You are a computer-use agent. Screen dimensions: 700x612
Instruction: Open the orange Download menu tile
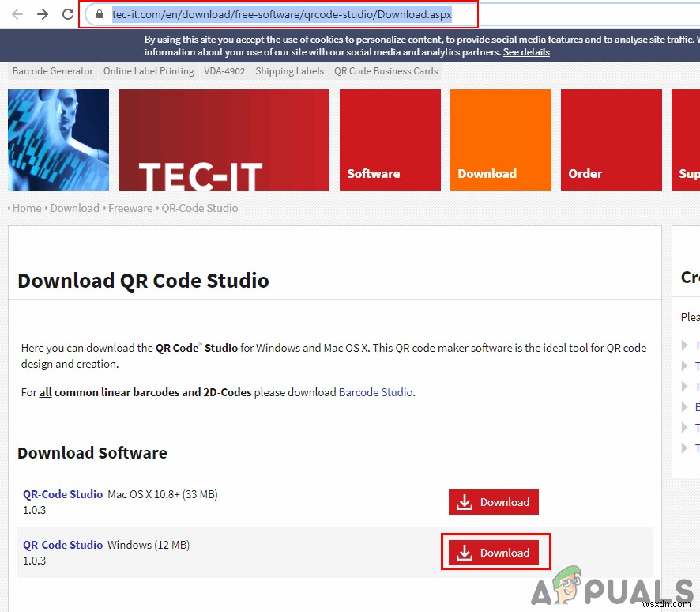[500, 140]
